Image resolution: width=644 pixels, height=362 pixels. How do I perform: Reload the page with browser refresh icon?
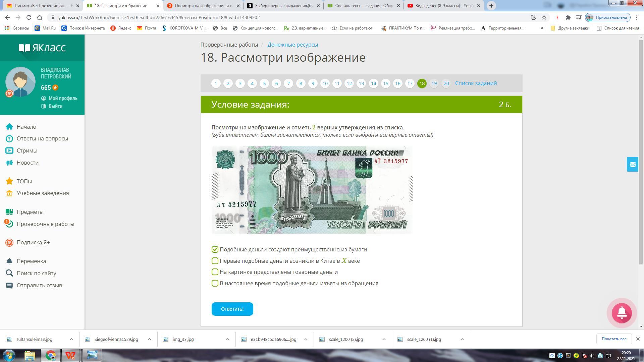(x=29, y=17)
